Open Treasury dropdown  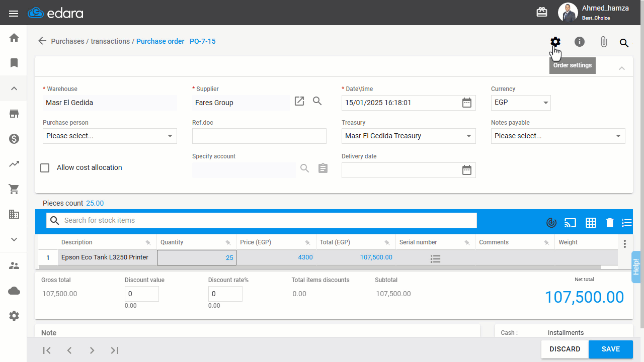pos(409,136)
